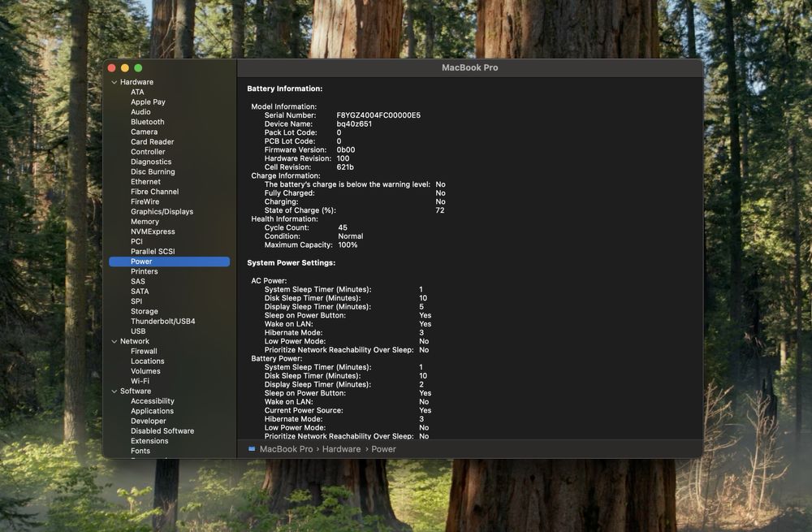Select Bluetooth in the sidebar

click(x=147, y=122)
